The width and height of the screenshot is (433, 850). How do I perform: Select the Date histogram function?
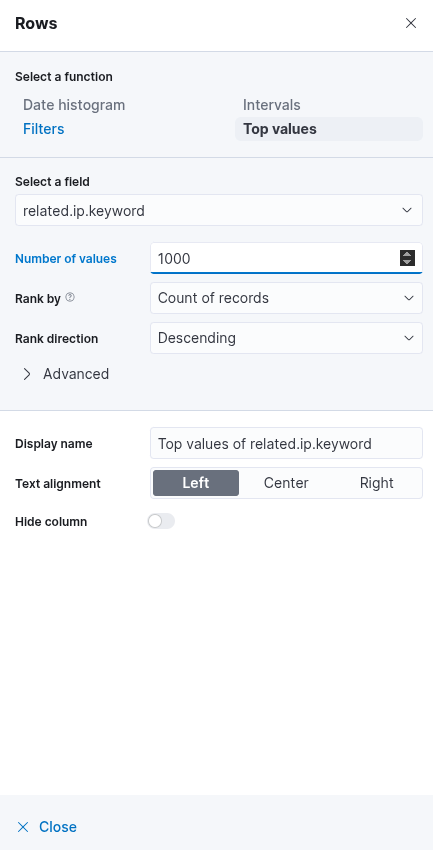[x=74, y=105]
